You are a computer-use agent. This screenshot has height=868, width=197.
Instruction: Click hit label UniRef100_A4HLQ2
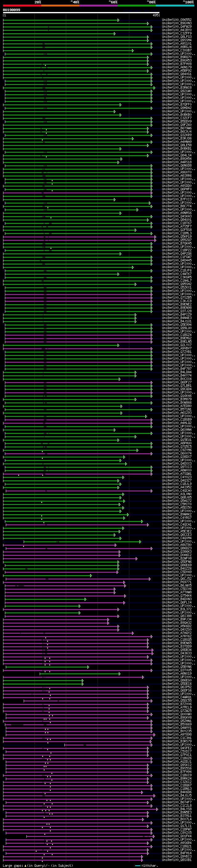click(x=177, y=423)
